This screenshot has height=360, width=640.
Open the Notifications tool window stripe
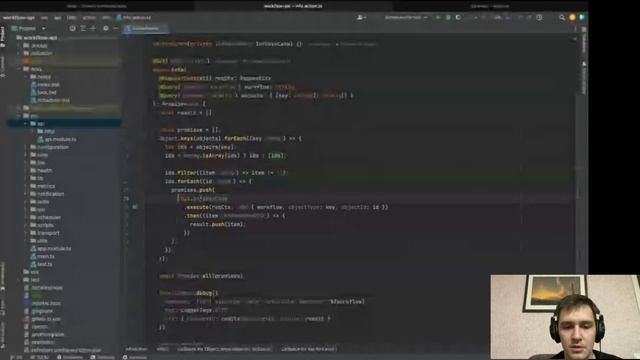tap(584, 78)
